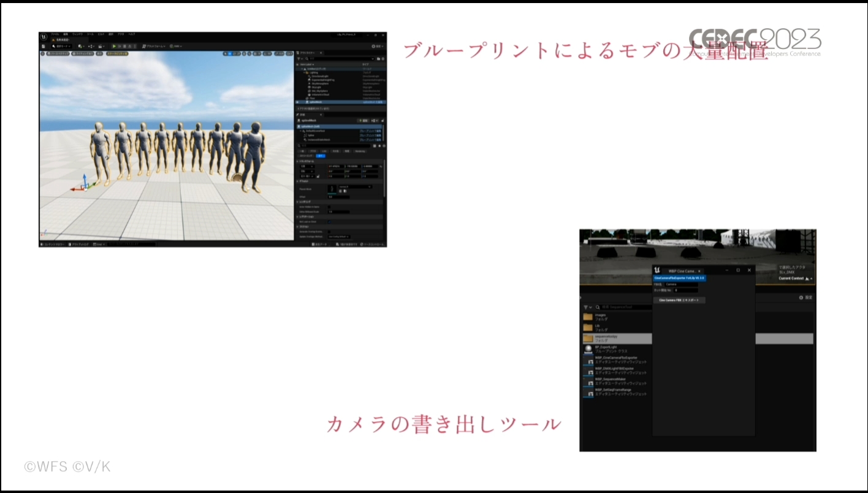The height and width of the screenshot is (493, 868).
Task: Click the FBX名 Camera input field
Action: (x=681, y=285)
